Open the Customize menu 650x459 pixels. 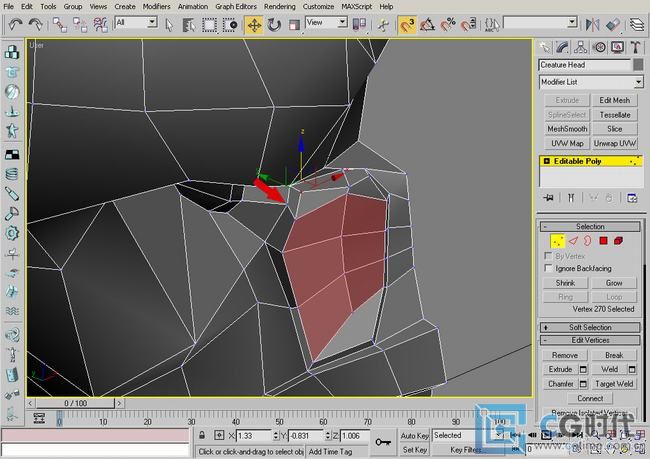click(318, 7)
